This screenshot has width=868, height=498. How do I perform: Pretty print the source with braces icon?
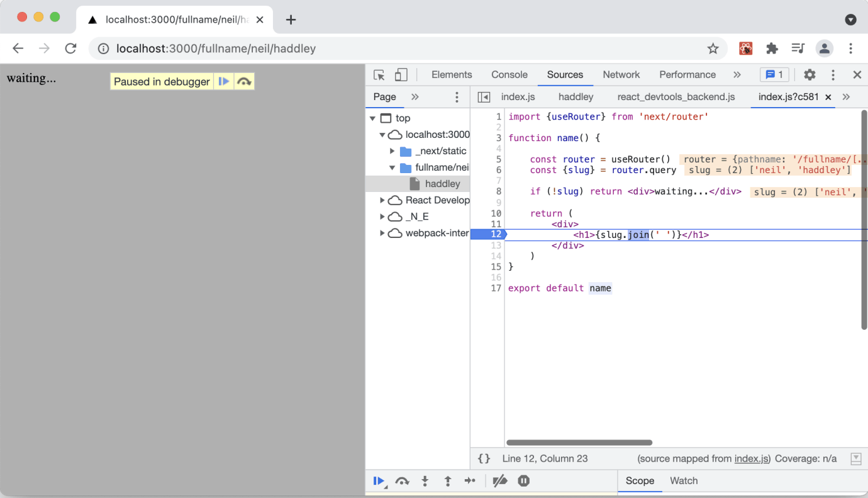tap(484, 459)
